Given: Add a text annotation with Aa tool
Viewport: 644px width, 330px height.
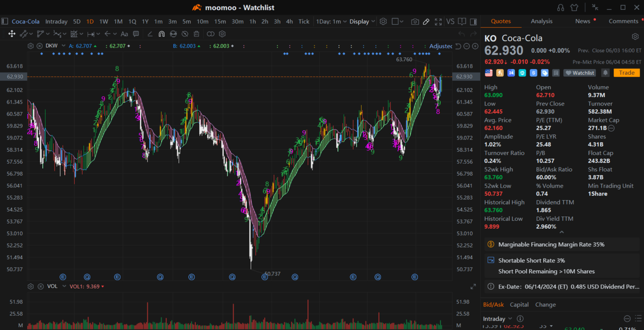Looking at the screenshot, I should pyautogui.click(x=124, y=34).
